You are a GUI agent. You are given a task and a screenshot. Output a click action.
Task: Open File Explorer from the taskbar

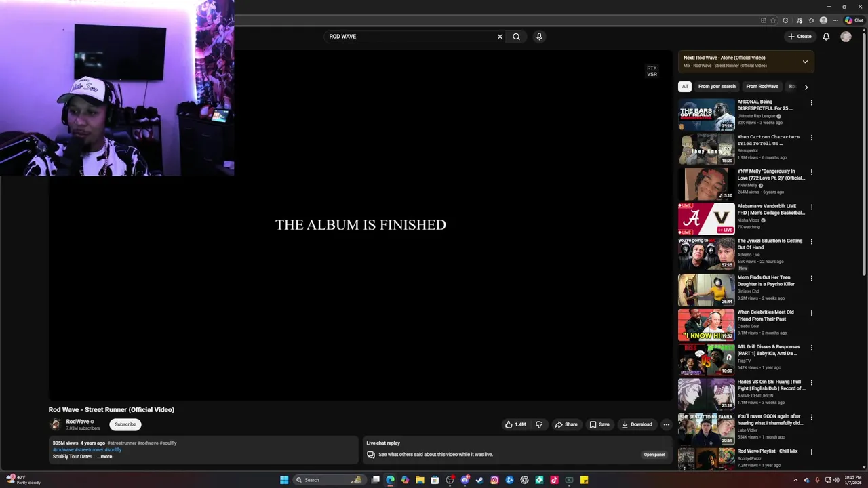420,480
